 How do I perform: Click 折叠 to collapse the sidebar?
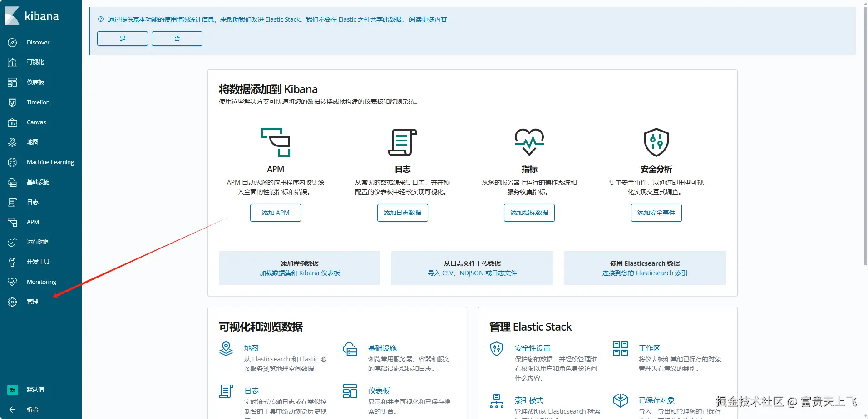click(x=33, y=410)
